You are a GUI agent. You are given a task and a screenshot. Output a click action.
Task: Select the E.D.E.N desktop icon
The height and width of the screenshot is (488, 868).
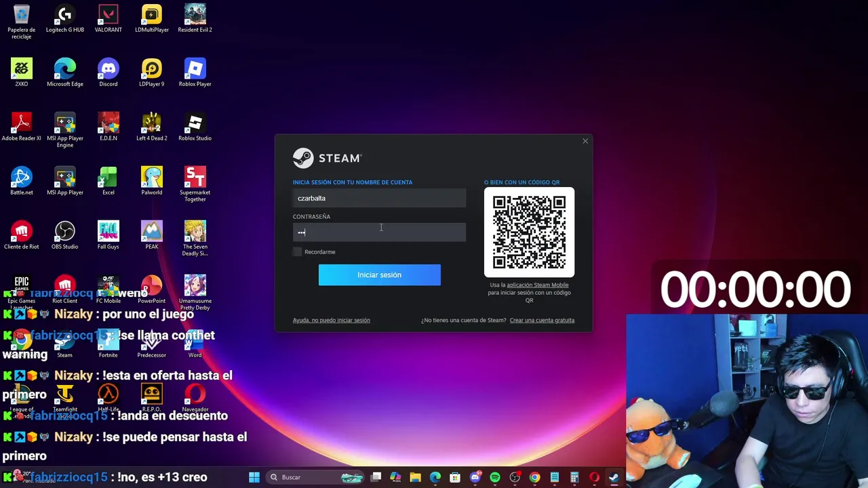tap(108, 127)
